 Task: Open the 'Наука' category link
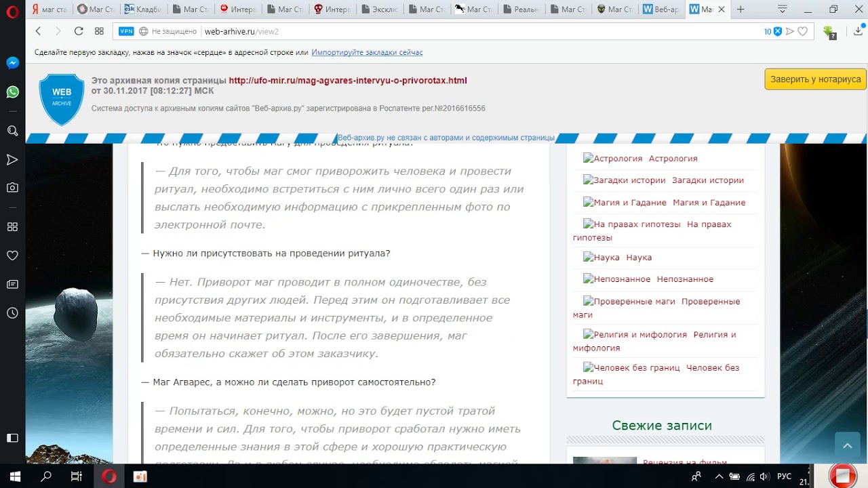(639, 258)
